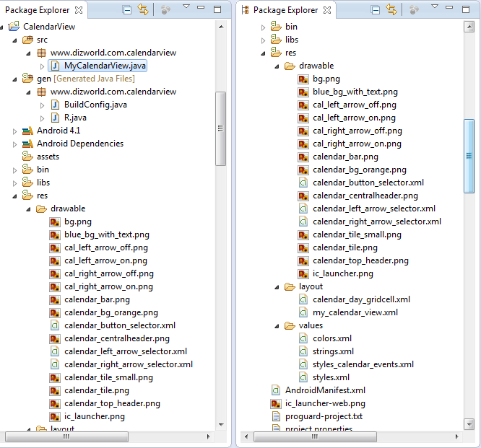Select cal_left_arrow_off.png in right panel
481x448 pixels.
[x=355, y=105]
